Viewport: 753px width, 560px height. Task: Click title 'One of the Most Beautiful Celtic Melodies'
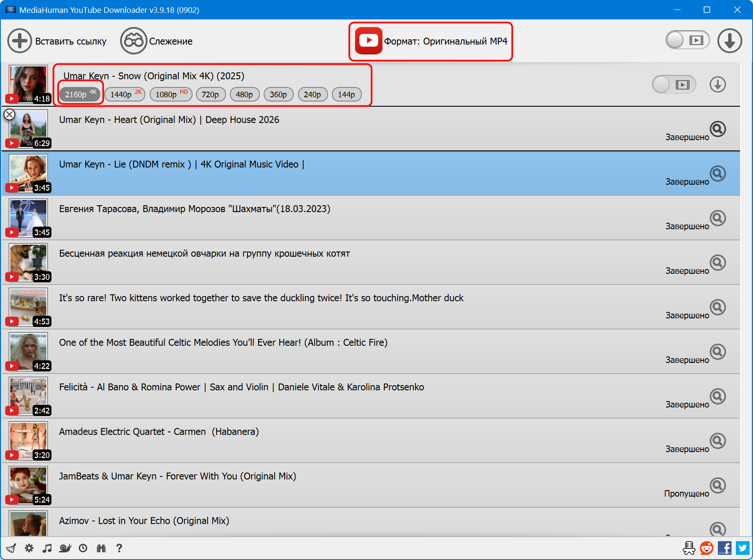[x=223, y=342]
